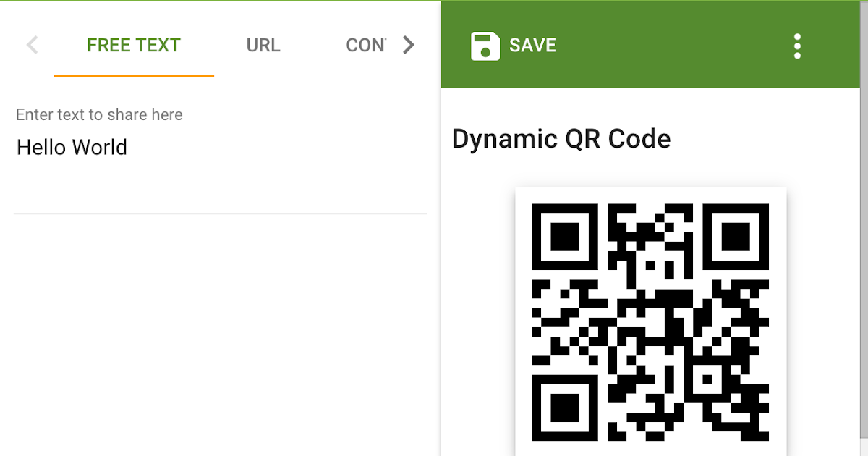Open the partially visible CON tab
The image size is (868, 456).
(366, 45)
